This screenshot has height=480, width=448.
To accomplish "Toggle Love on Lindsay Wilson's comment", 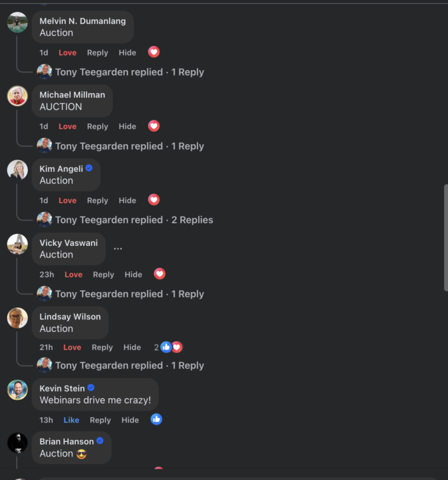I will 72,347.
